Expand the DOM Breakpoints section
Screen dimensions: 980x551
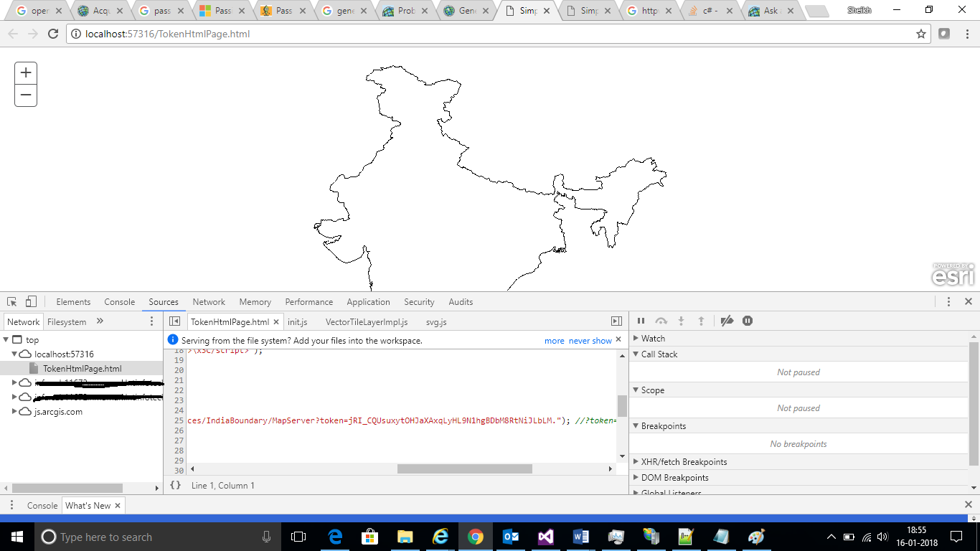[x=636, y=478]
